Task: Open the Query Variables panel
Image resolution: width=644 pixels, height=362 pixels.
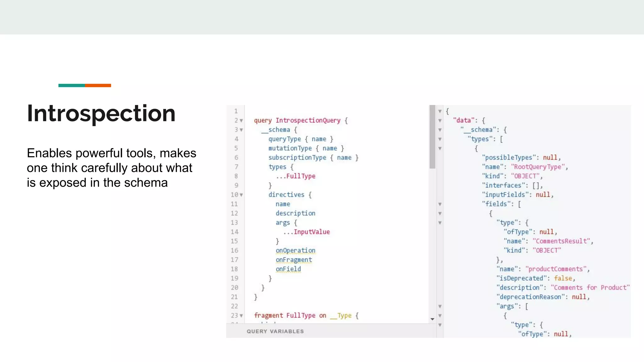Action: tap(275, 331)
